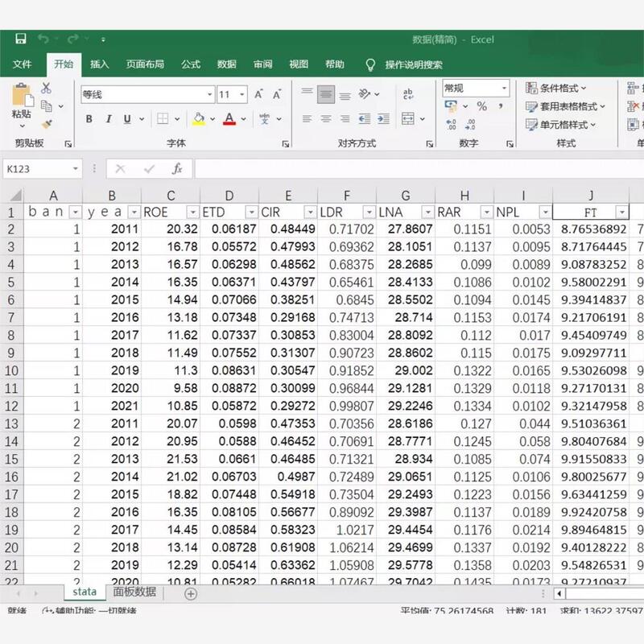Open the FT column filter dropdown
Viewport: 644px width, 644px height.
pos(622,213)
